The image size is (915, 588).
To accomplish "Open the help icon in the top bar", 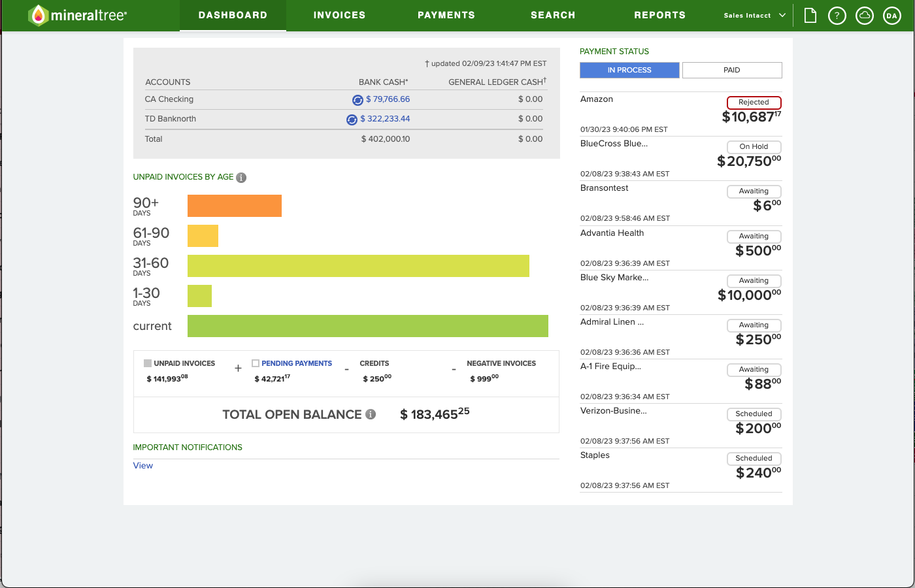I will coord(837,15).
